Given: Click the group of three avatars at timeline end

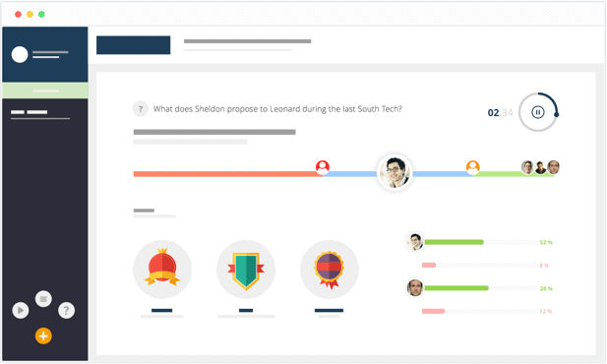Looking at the screenshot, I should point(540,167).
